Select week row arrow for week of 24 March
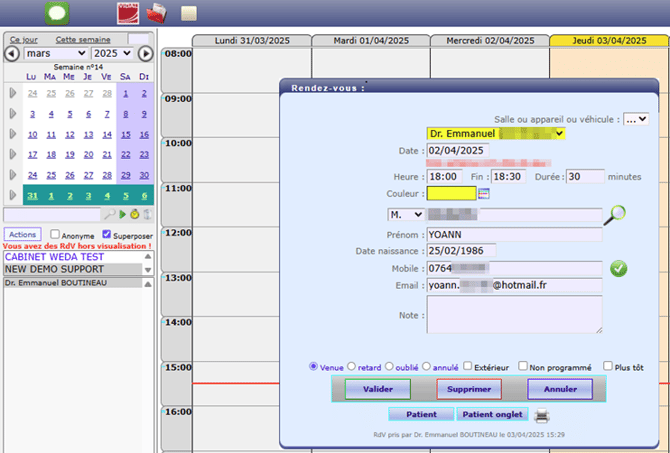Viewport: 670px width, 453px height. pos(13,174)
